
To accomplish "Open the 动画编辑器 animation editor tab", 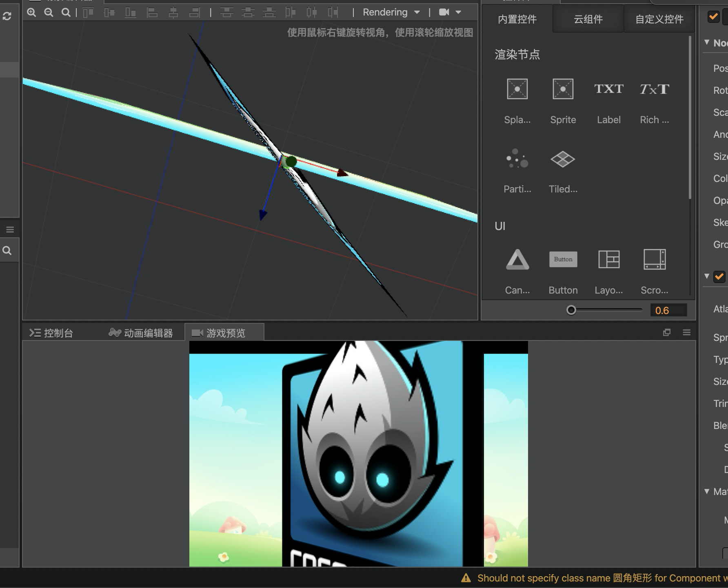I will [141, 333].
